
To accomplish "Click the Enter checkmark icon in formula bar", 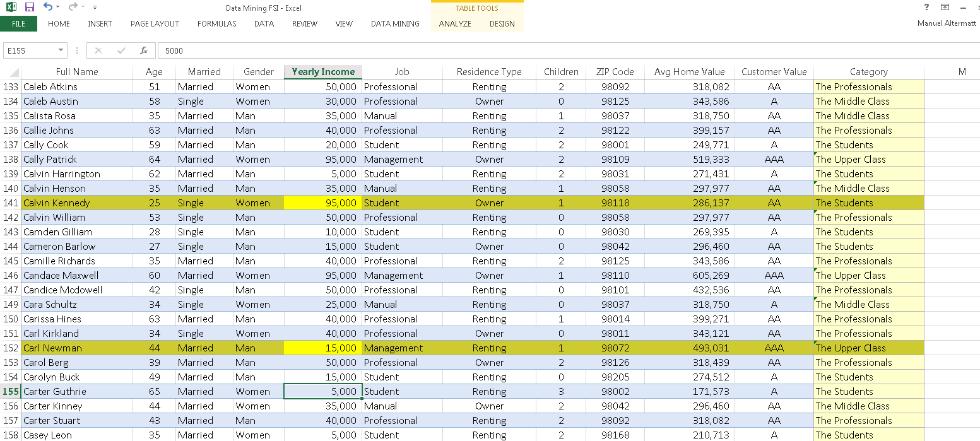I will coord(121,50).
